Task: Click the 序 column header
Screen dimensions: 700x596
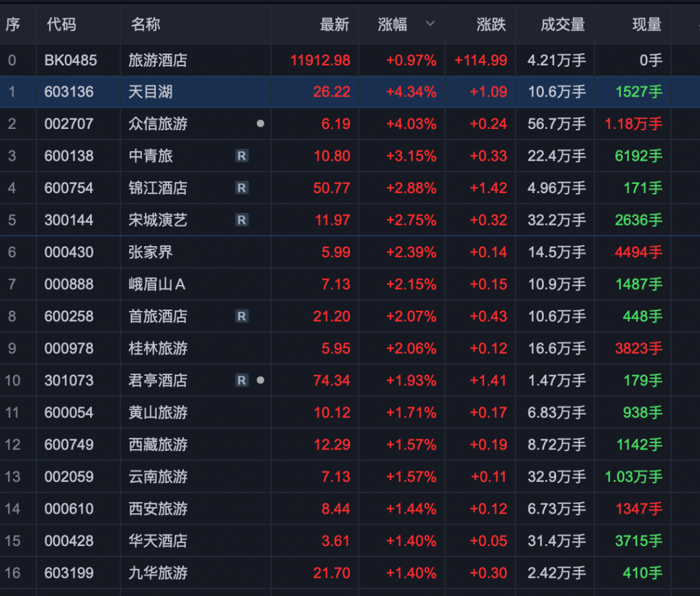Action: click(x=12, y=25)
